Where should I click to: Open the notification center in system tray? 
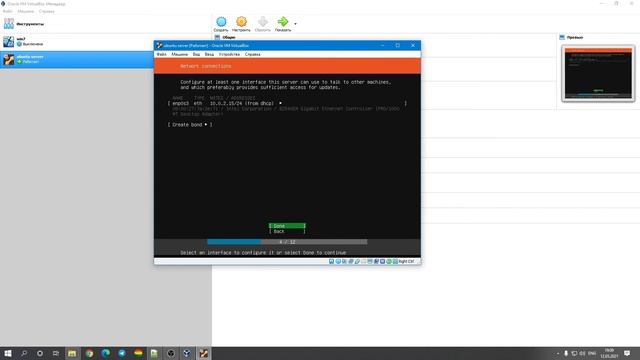(627, 353)
